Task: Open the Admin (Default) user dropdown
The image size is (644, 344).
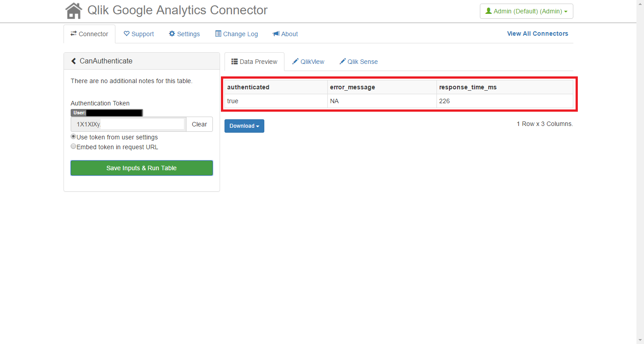Action: pos(526,11)
